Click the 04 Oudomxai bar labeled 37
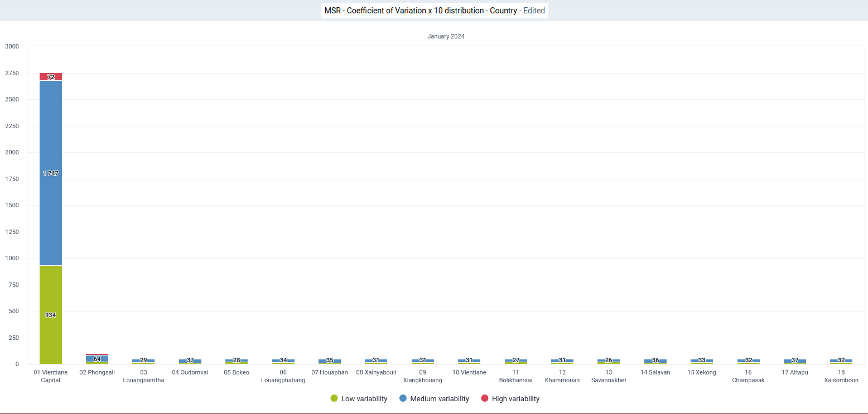This screenshot has height=414, width=868. point(190,361)
